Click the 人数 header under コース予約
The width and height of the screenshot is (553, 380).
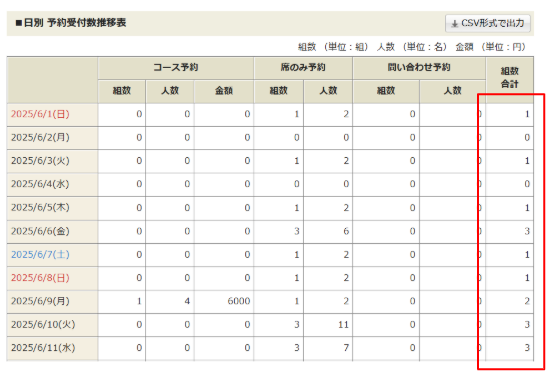point(170,91)
